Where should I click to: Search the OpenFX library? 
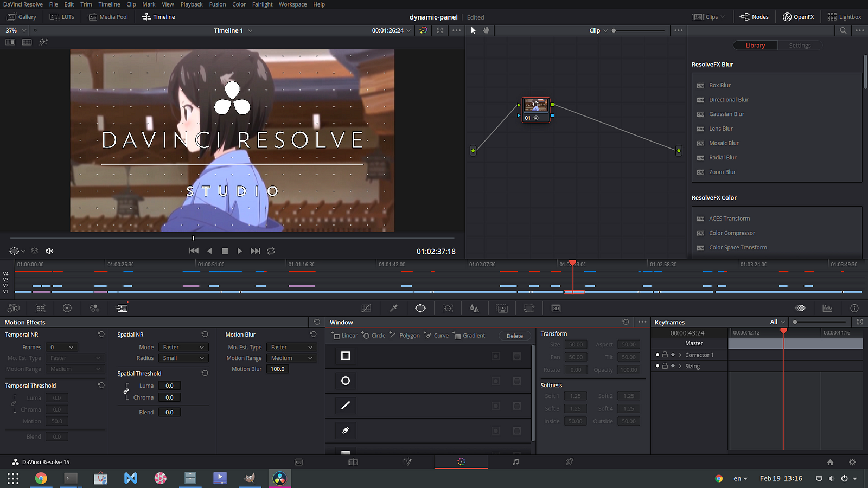(x=843, y=30)
